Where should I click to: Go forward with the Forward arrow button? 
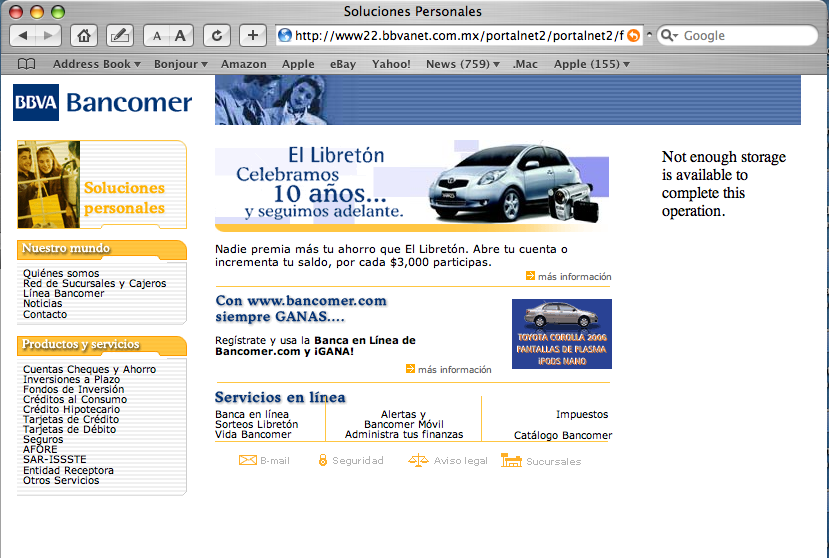tap(48, 35)
